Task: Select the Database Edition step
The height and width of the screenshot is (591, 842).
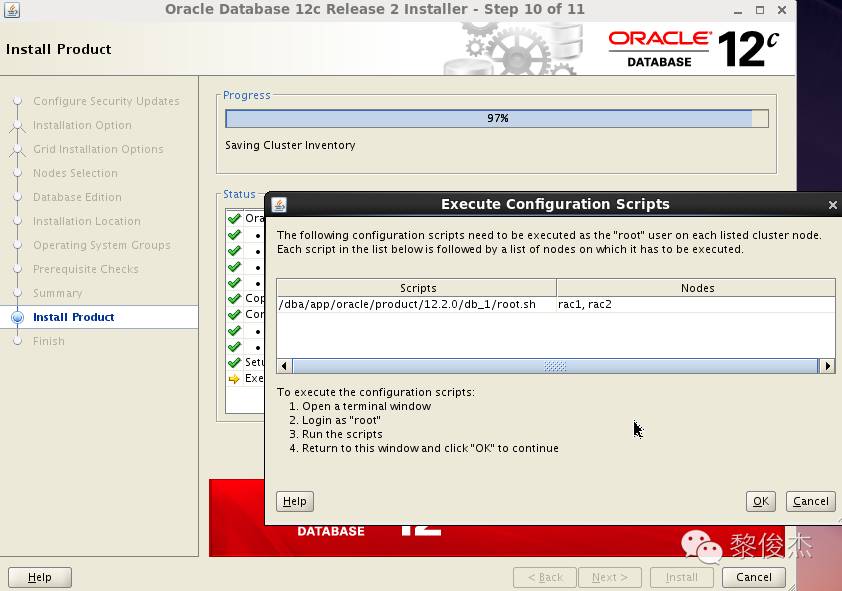Action: pyautogui.click(x=77, y=197)
